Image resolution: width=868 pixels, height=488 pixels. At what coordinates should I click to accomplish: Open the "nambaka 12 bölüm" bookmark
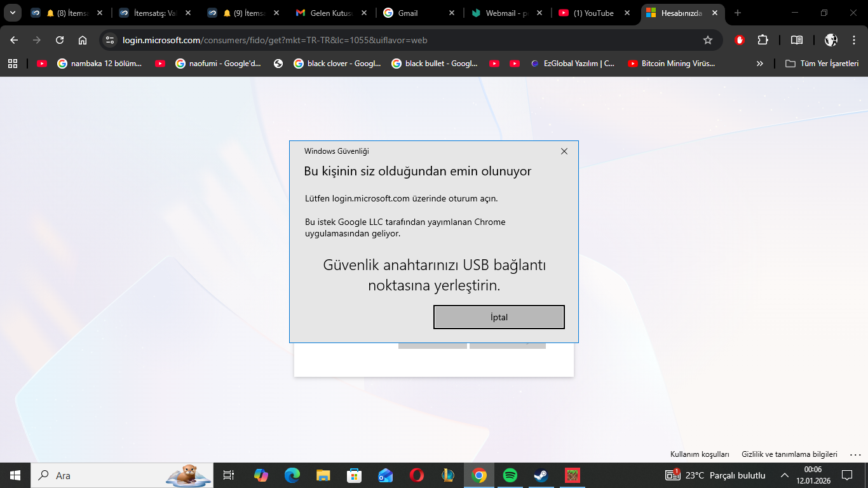[100, 64]
